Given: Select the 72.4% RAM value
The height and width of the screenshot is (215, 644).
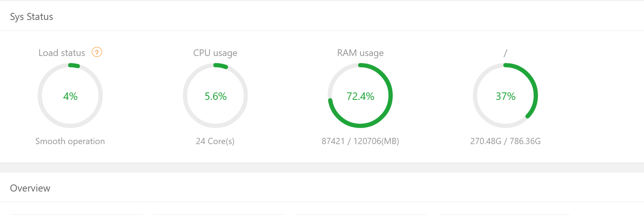Looking at the screenshot, I should click(x=360, y=96).
